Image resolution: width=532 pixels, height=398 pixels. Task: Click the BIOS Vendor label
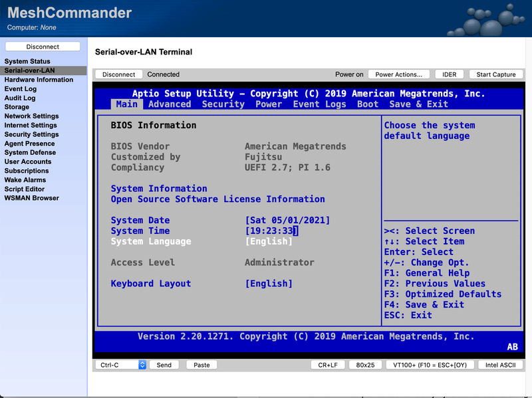tap(140, 146)
